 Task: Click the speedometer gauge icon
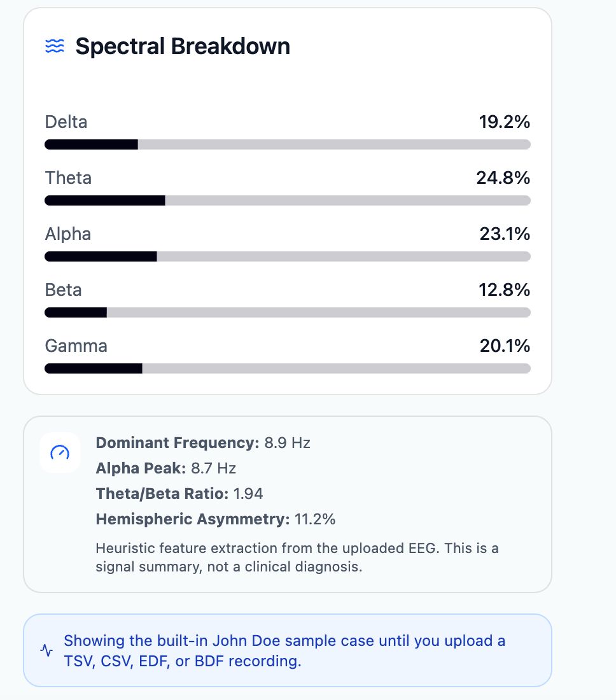tap(60, 452)
